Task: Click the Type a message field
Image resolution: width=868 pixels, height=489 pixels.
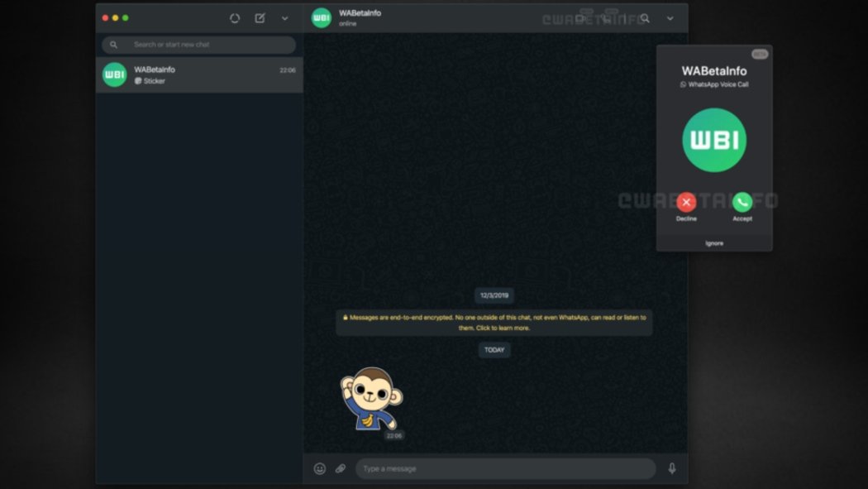Action: [x=505, y=468]
